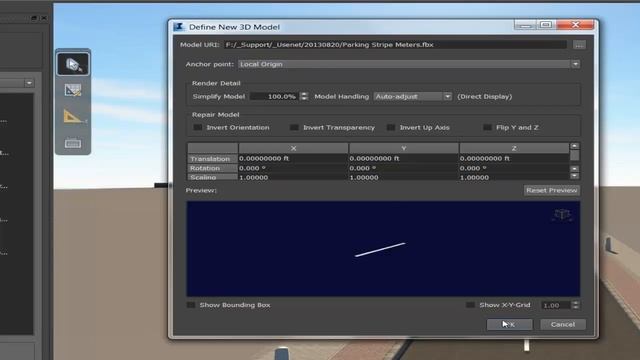Check the Flip Y and Z option
Viewport: 640px width, 360px height.
(x=487, y=127)
